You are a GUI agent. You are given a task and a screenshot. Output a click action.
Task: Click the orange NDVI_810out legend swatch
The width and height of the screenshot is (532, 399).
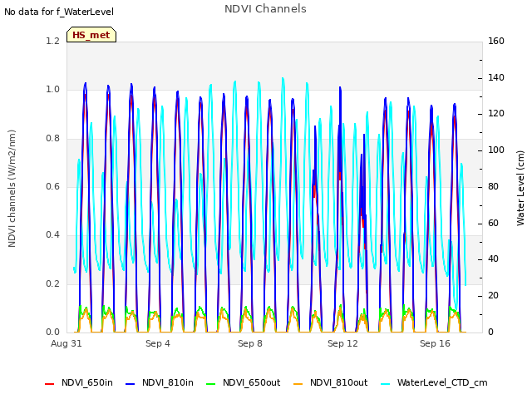click(x=298, y=384)
